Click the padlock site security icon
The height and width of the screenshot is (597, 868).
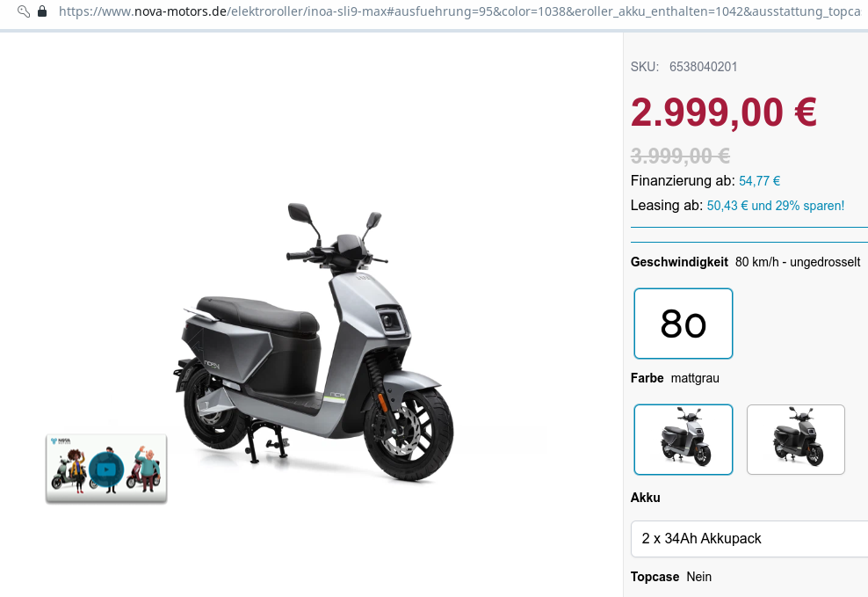[x=41, y=11]
